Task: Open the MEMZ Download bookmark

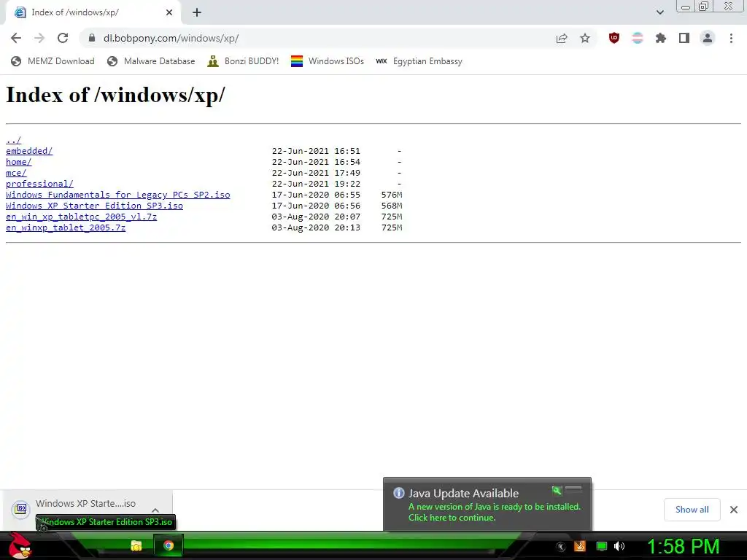Action: (x=53, y=61)
